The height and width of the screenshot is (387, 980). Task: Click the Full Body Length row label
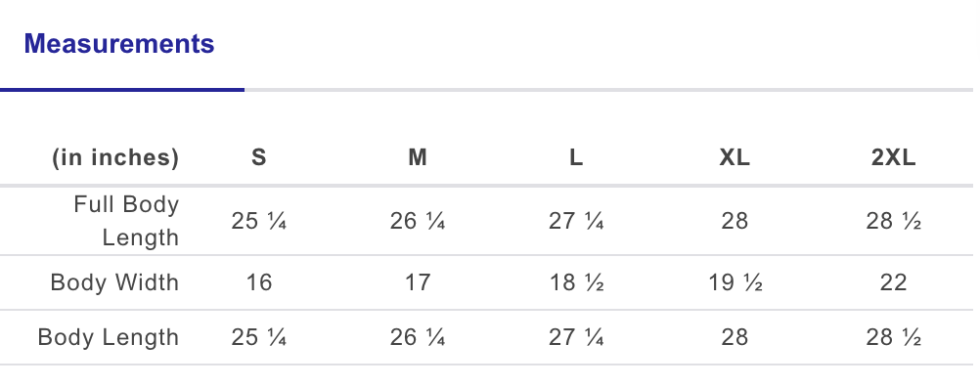[126, 221]
